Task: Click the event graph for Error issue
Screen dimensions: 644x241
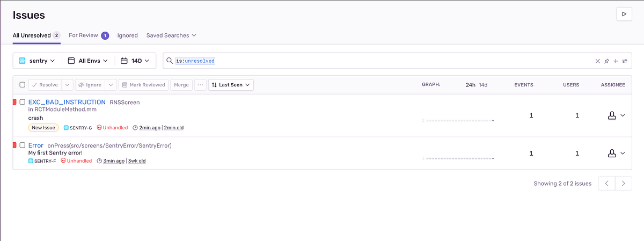Action: pos(458,158)
